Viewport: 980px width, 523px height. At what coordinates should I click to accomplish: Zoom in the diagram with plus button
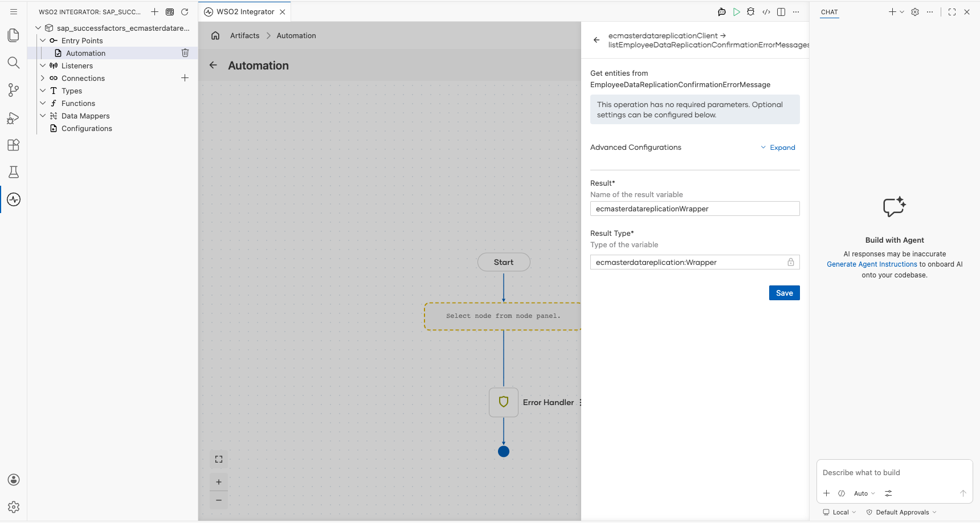click(x=219, y=482)
